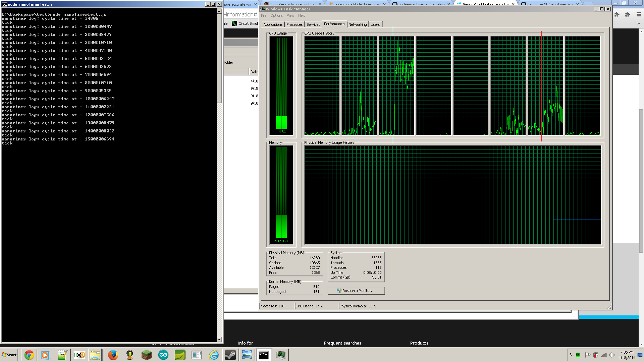The image size is (644, 362).
Task: Click the Resource Monitor button
Action: [356, 291]
